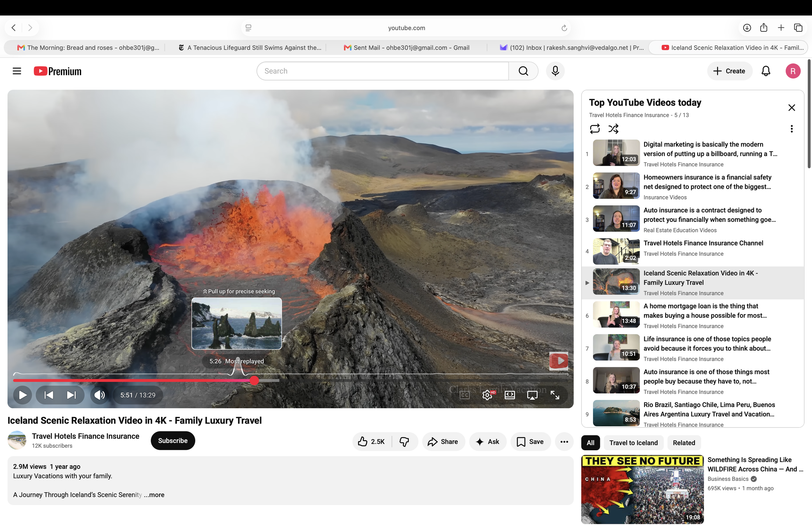Open the home mortgage loan playlist video

coord(692,315)
